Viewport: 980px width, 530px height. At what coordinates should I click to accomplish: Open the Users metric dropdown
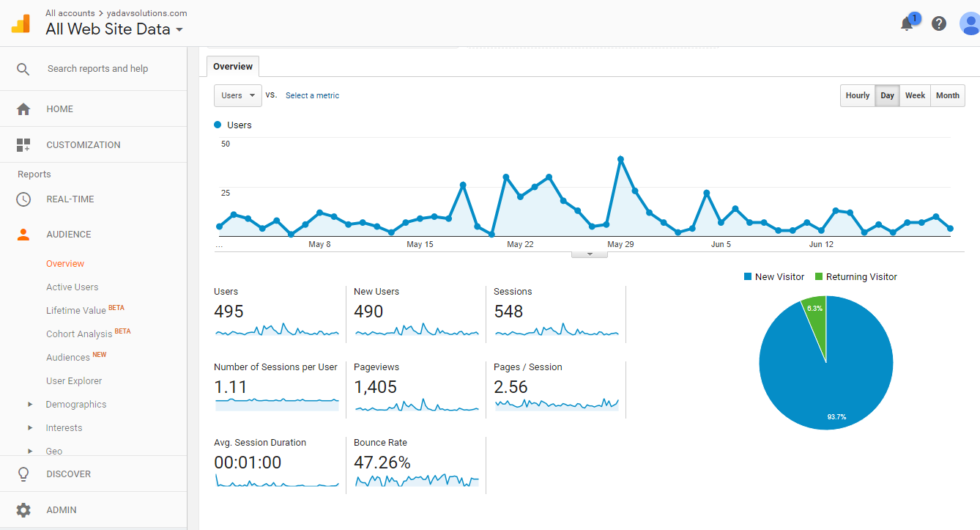click(x=237, y=96)
